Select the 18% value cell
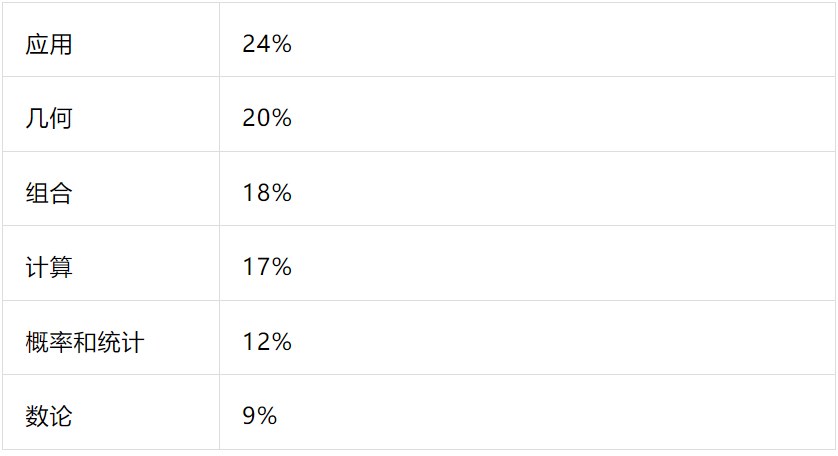The image size is (838, 456). point(266,193)
